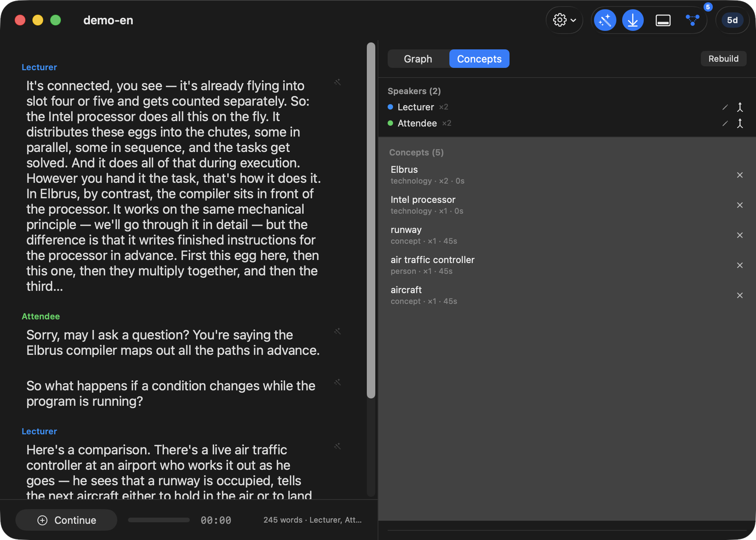
Task: Click the Attendee speaker label in the transcript
Action: coord(41,316)
